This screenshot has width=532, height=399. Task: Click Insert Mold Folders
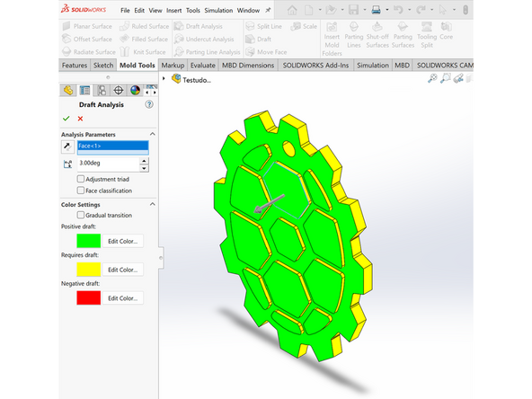332,39
